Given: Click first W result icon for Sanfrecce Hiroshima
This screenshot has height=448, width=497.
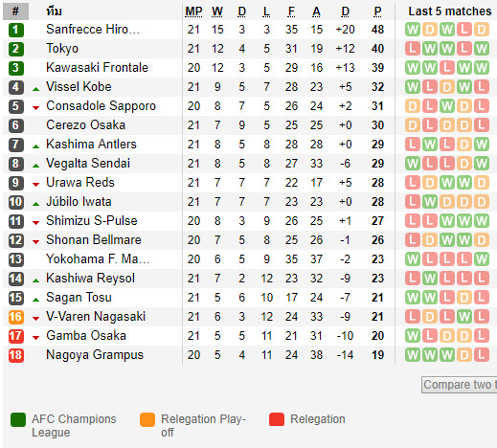Looking at the screenshot, I should coord(413,30).
